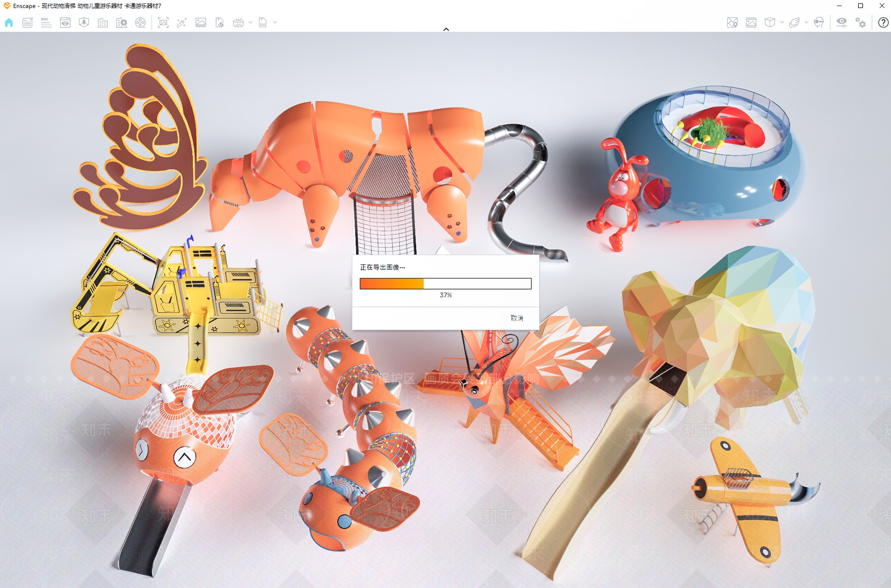This screenshot has width=891, height=588.
Task: Open the view management eye-window icon
Action: click(65, 23)
